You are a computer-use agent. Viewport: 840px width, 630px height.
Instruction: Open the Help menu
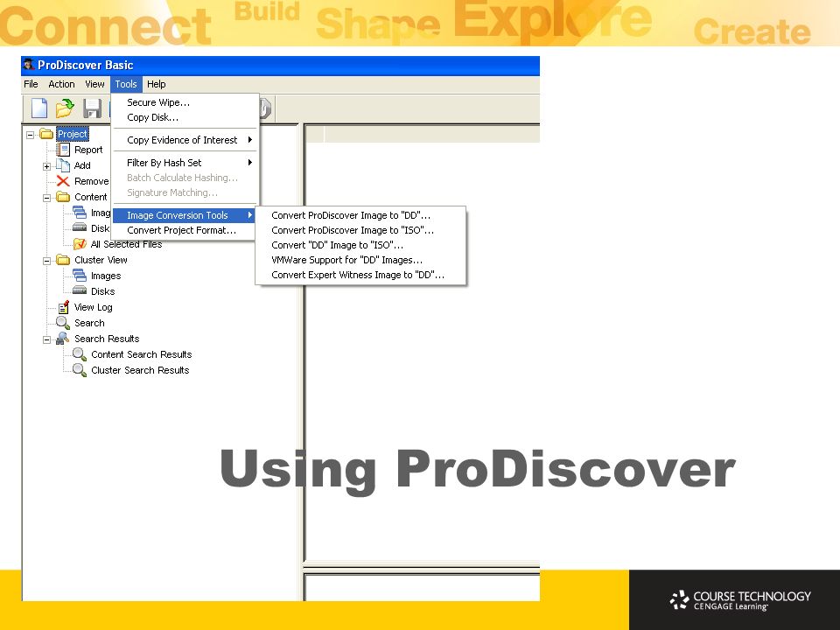click(x=157, y=84)
